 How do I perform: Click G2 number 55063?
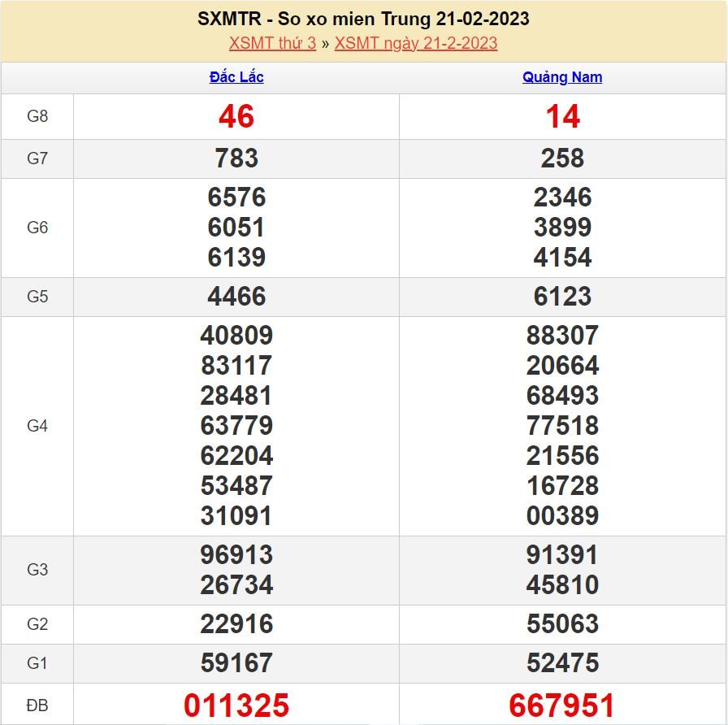(562, 623)
